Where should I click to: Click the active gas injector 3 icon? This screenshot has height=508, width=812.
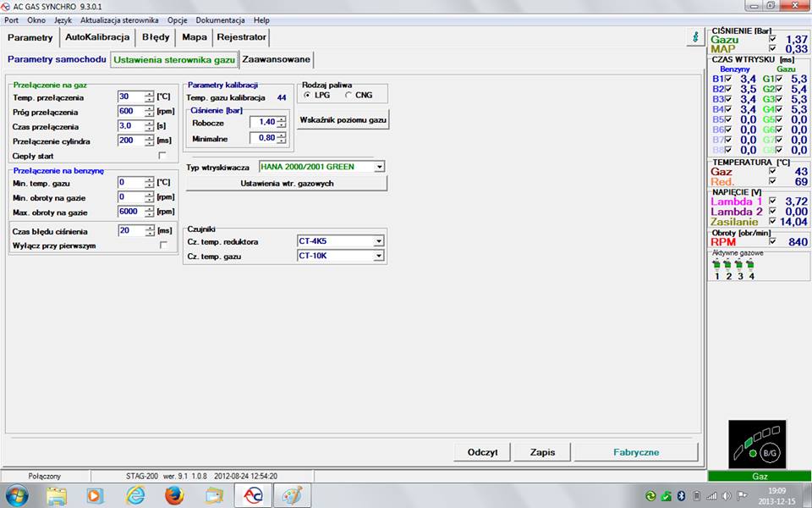click(739, 264)
